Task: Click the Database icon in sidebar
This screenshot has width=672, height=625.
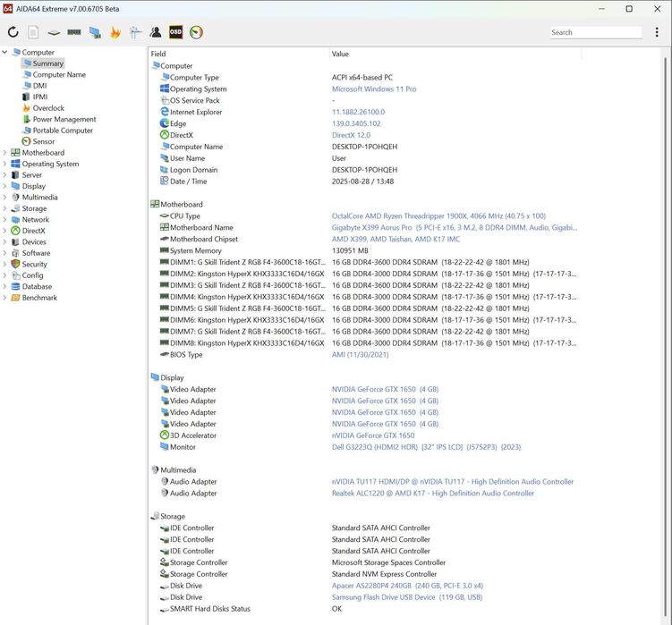Action: pyautogui.click(x=16, y=286)
